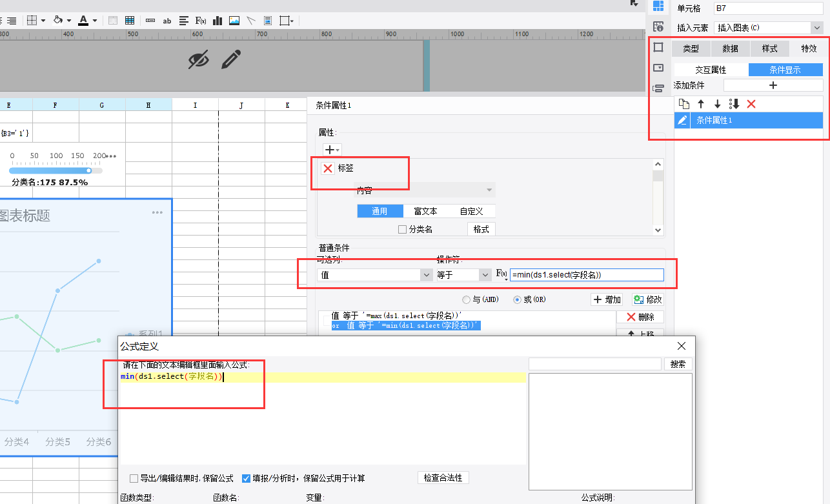This screenshot has width=830, height=504.
Task: Move condition attribute up with arrow
Action: (x=701, y=104)
